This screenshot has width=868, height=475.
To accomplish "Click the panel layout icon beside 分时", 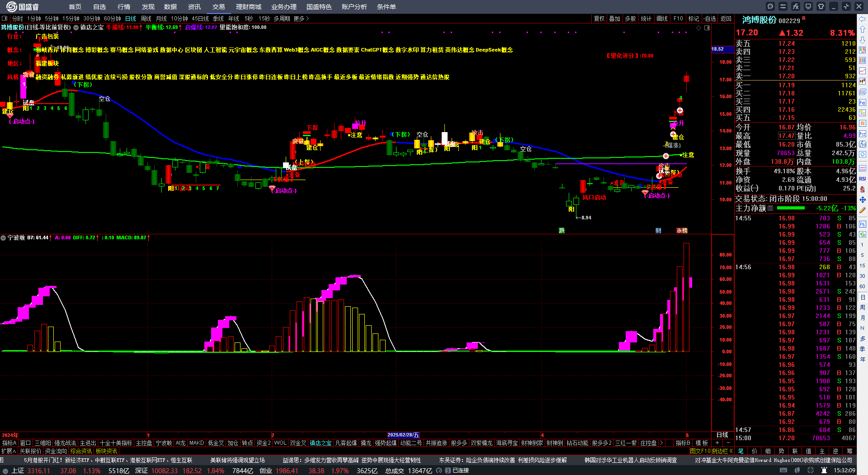I will tap(5, 19).
